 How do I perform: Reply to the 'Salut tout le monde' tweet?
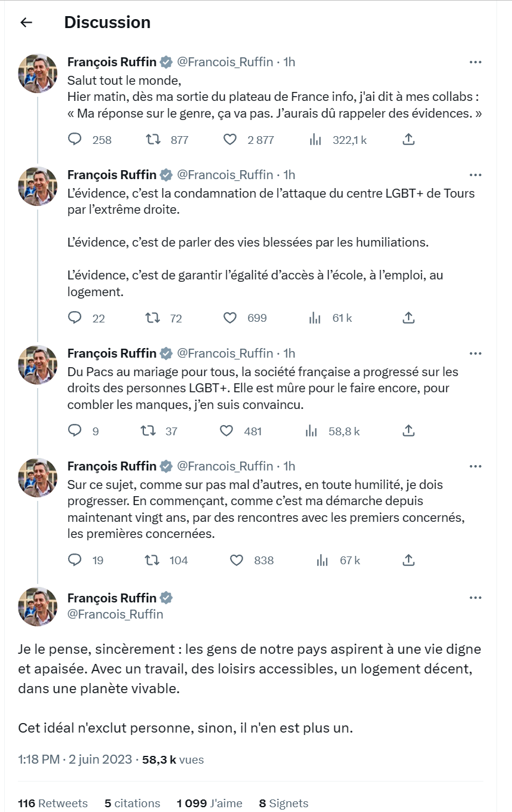click(75, 140)
